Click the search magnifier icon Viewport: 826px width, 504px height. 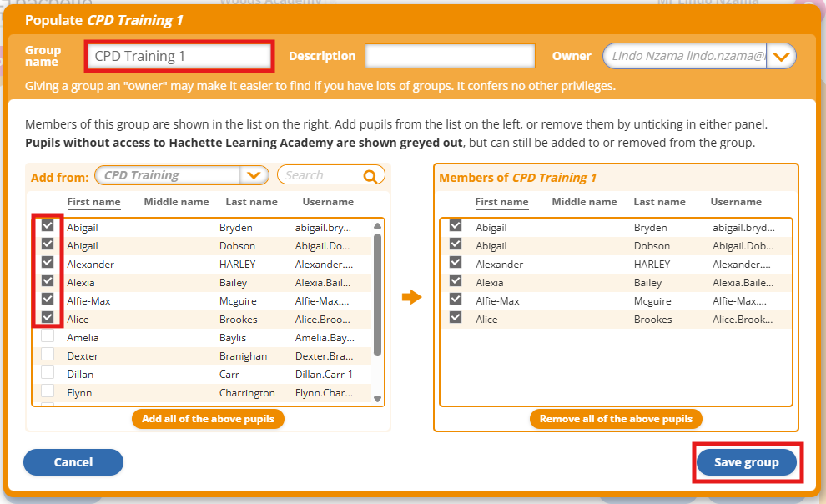[x=370, y=176]
